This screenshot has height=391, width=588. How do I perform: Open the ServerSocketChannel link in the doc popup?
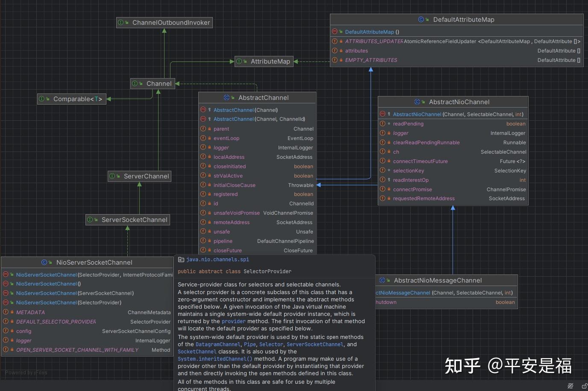[x=315, y=344]
